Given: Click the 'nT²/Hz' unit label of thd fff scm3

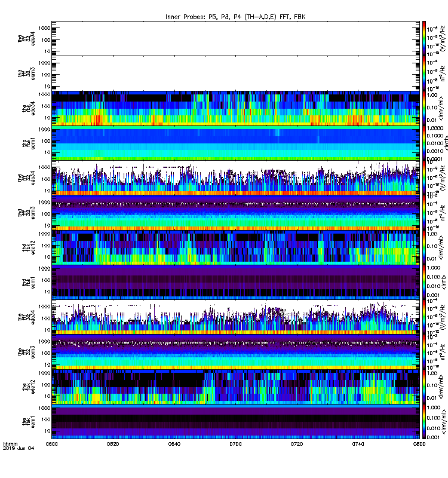Looking at the screenshot, I should pos(443,213).
